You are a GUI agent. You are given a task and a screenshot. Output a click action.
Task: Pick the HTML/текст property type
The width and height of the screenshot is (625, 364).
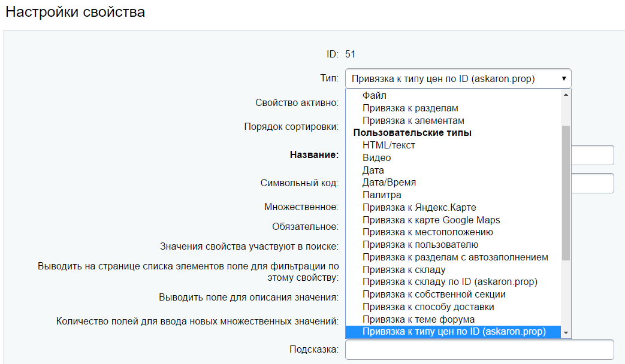[388, 145]
